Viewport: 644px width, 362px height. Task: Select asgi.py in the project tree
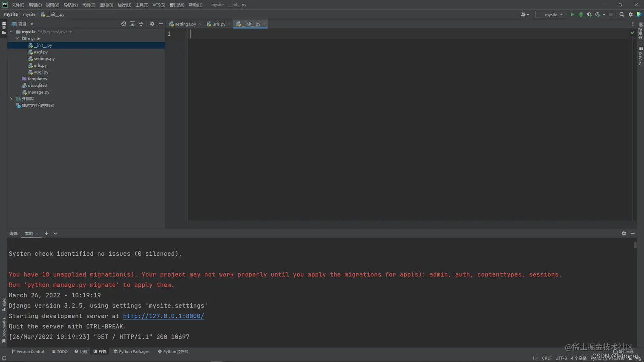point(41,52)
